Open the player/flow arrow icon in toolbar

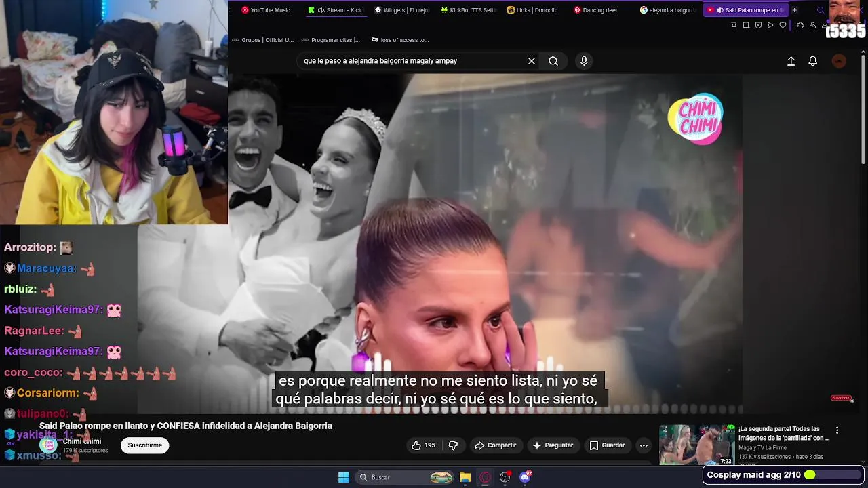(770, 25)
